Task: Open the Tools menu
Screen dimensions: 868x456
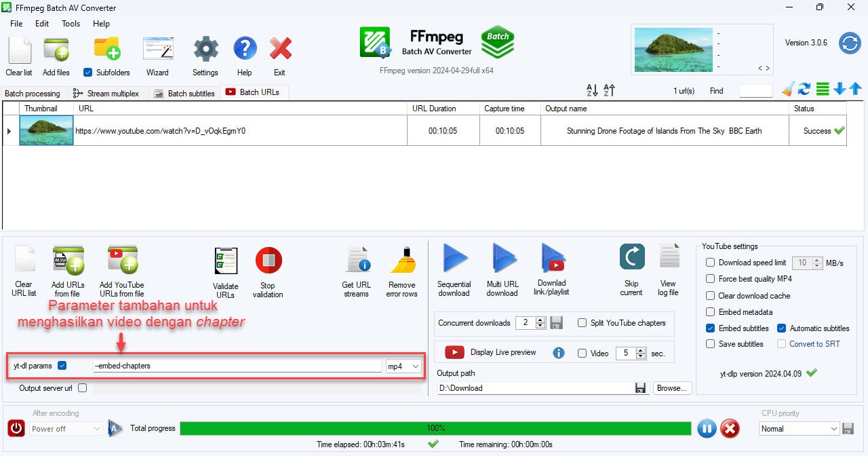Action: coord(71,24)
